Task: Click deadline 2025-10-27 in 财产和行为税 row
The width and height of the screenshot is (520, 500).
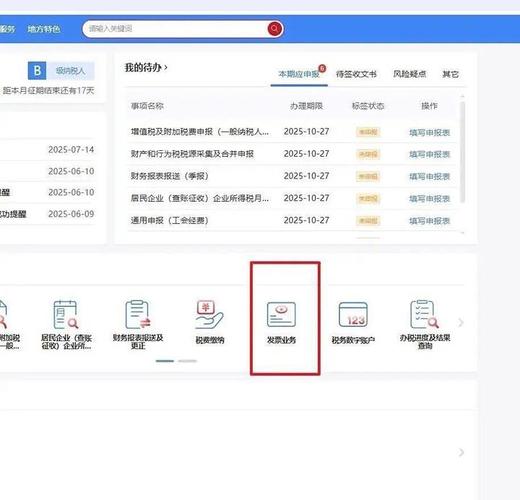Action: [x=306, y=154]
